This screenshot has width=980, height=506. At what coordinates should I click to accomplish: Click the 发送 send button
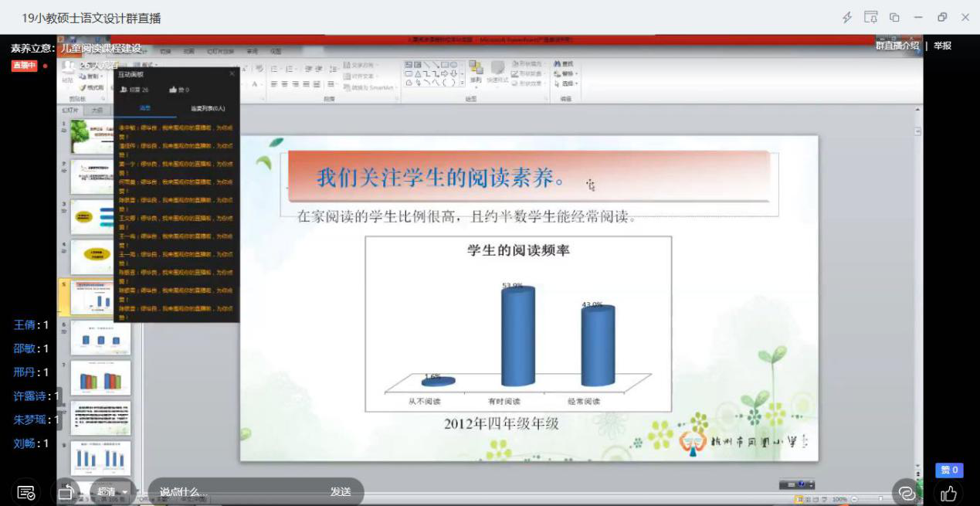pos(341,491)
